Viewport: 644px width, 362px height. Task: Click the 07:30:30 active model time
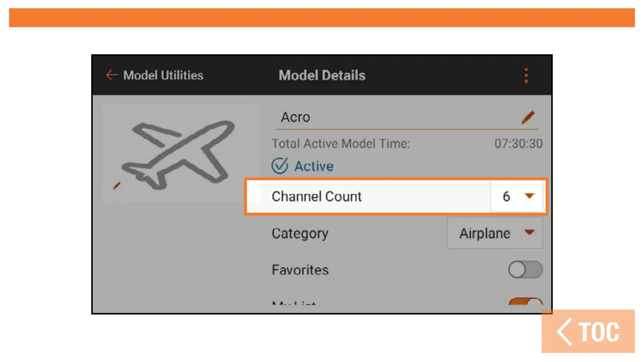518,144
